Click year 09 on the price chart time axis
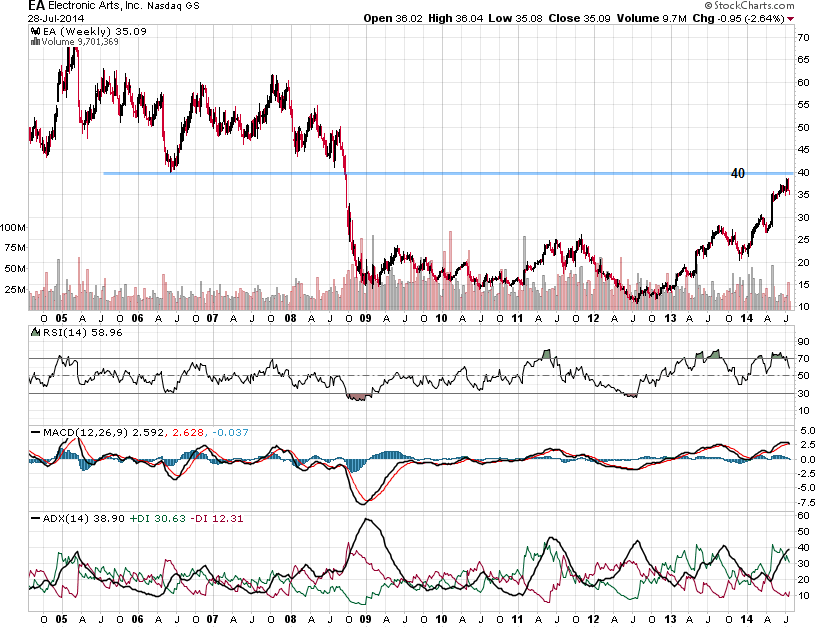The width and height of the screenshot is (815, 627). click(x=365, y=318)
